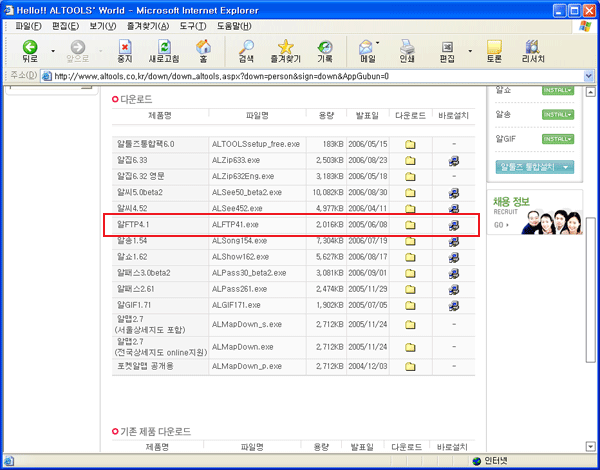Click the INSTALL dropdown next to 알GIF
600x470 pixels.
(558, 139)
